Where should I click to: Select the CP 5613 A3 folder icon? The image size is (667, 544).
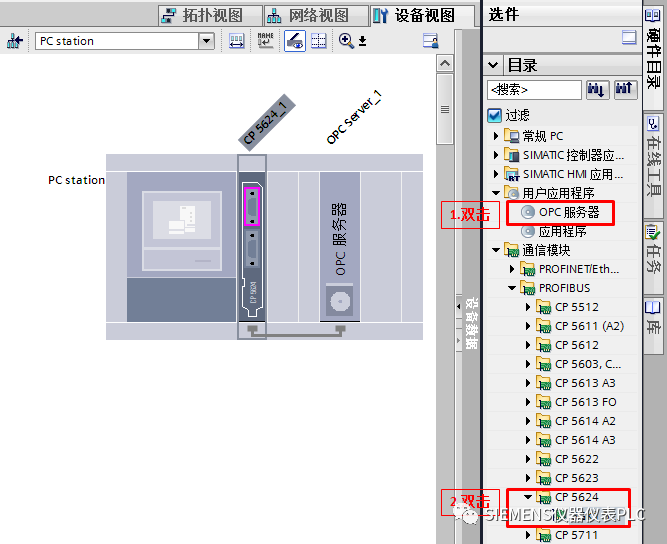(544, 383)
